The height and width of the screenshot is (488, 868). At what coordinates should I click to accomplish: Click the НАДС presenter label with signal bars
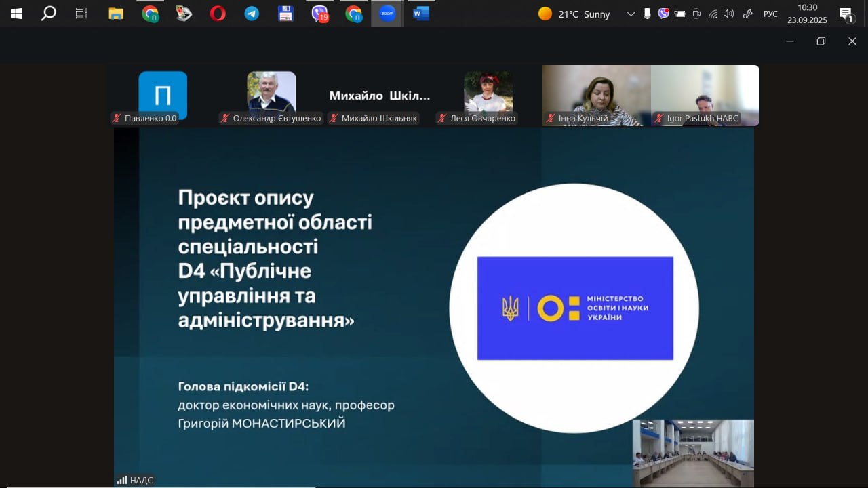pos(135,480)
